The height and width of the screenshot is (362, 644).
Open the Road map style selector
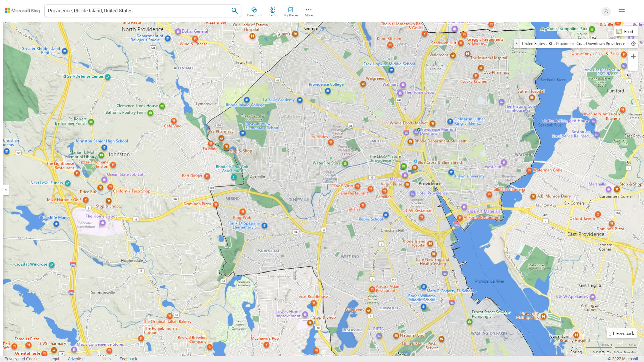625,32
